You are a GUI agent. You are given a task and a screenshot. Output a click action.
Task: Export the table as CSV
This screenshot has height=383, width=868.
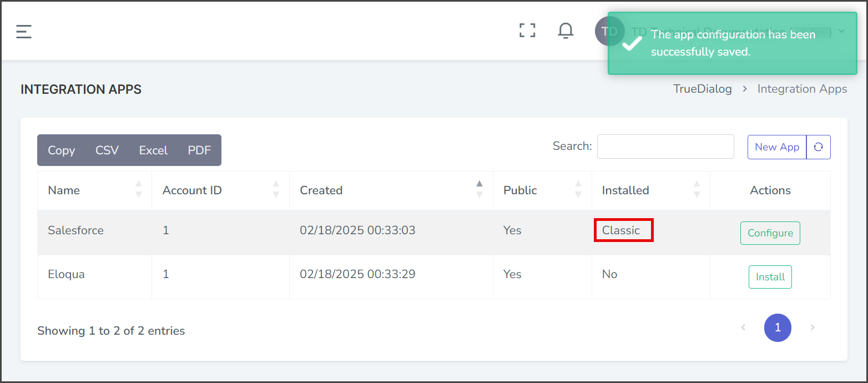point(107,150)
